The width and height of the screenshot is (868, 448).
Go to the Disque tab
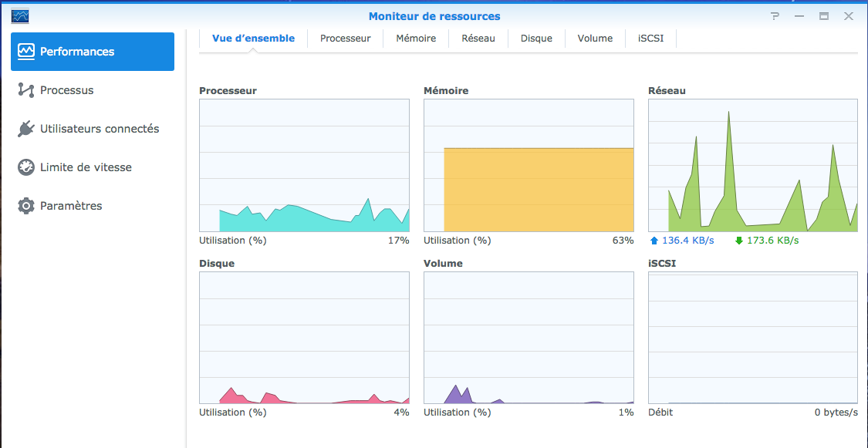(x=536, y=38)
